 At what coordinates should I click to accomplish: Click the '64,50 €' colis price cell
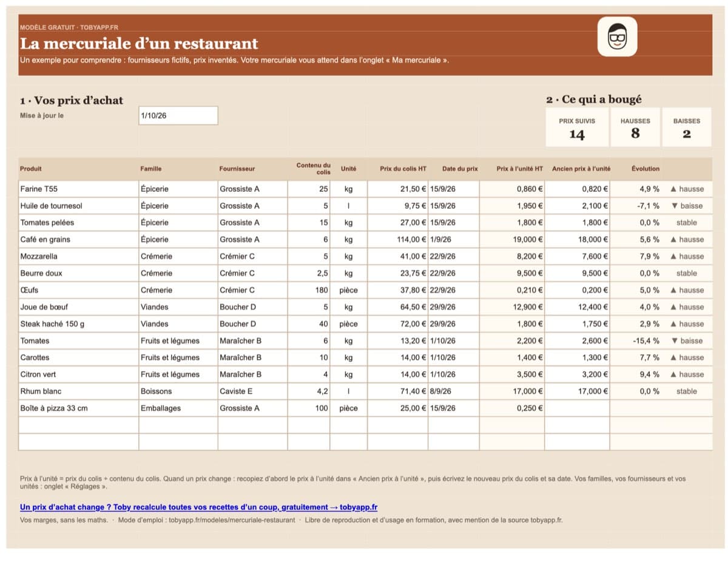pos(398,307)
